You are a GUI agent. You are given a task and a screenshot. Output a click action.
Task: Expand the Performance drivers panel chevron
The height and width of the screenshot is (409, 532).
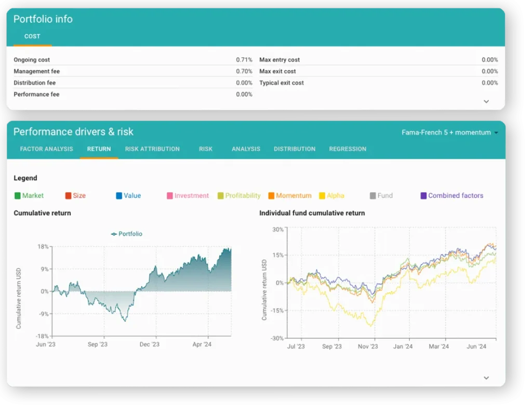click(486, 378)
